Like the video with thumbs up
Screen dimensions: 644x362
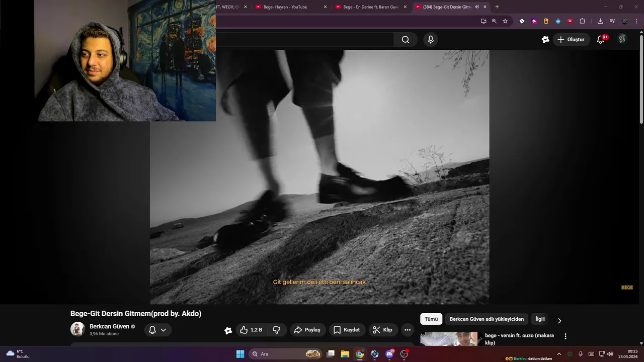click(x=252, y=330)
